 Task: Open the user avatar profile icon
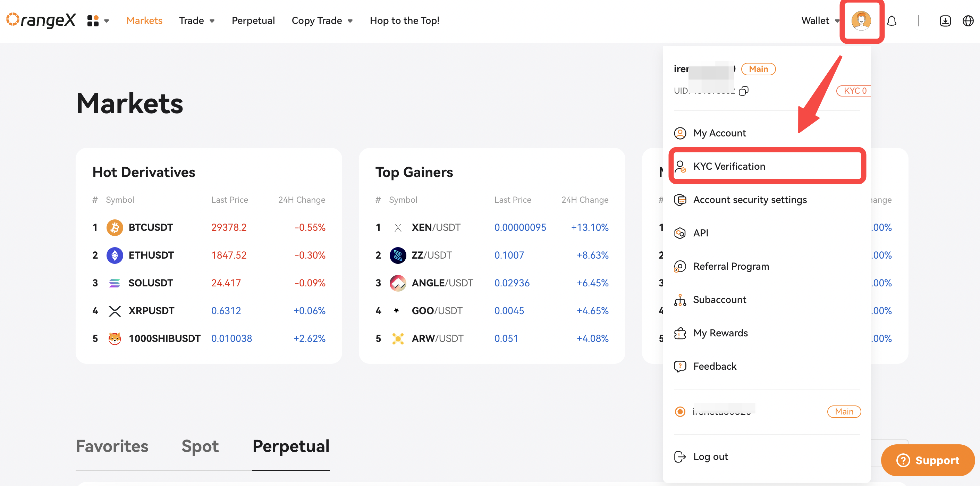pyautogui.click(x=861, y=20)
